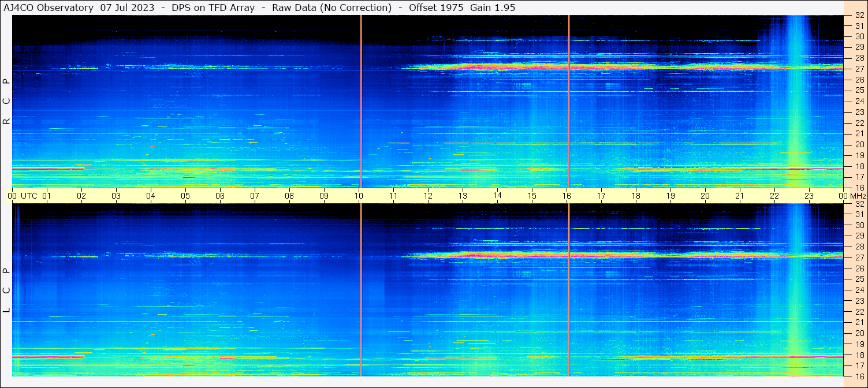The image size is (868, 388).
Task: Select the 22 hour mark on time axis
Action: pos(774,196)
